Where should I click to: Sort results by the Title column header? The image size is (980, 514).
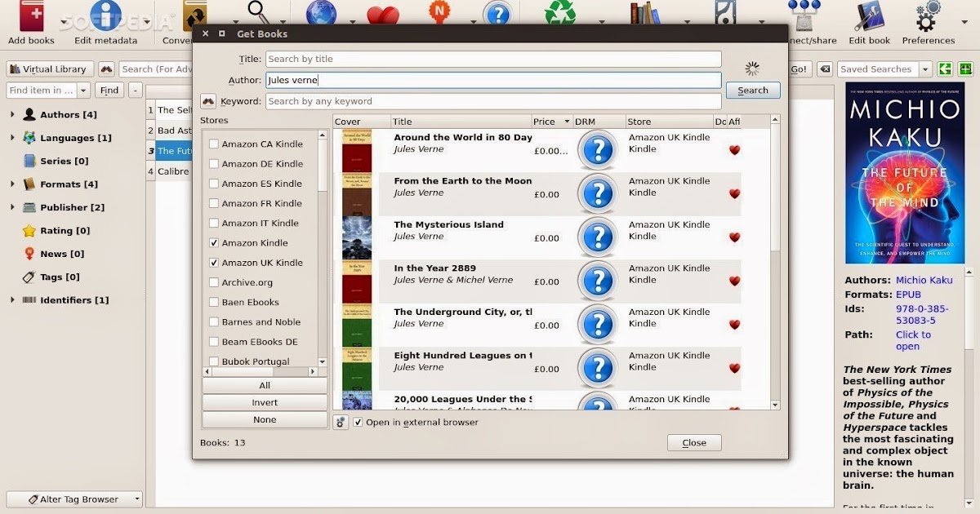pyautogui.click(x=461, y=122)
